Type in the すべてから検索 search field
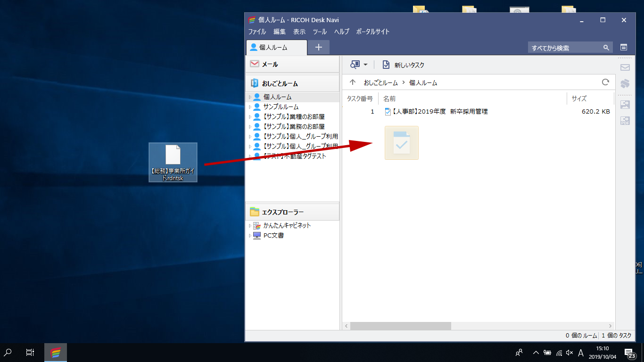This screenshot has width=644, height=362. [x=564, y=48]
